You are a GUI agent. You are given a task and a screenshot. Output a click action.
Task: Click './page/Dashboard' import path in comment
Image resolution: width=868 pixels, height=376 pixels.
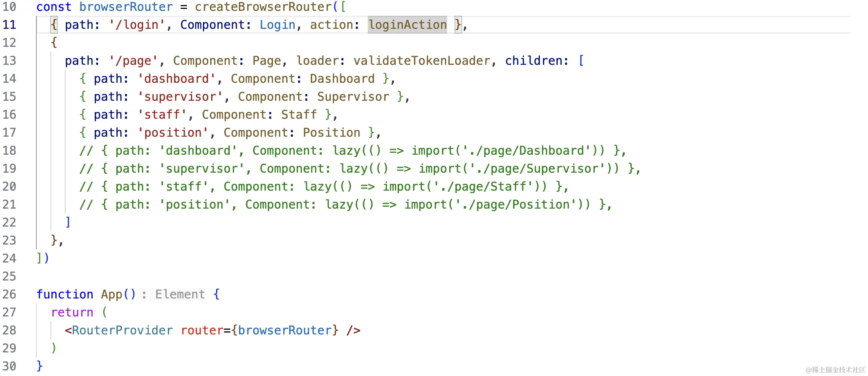coord(526,151)
